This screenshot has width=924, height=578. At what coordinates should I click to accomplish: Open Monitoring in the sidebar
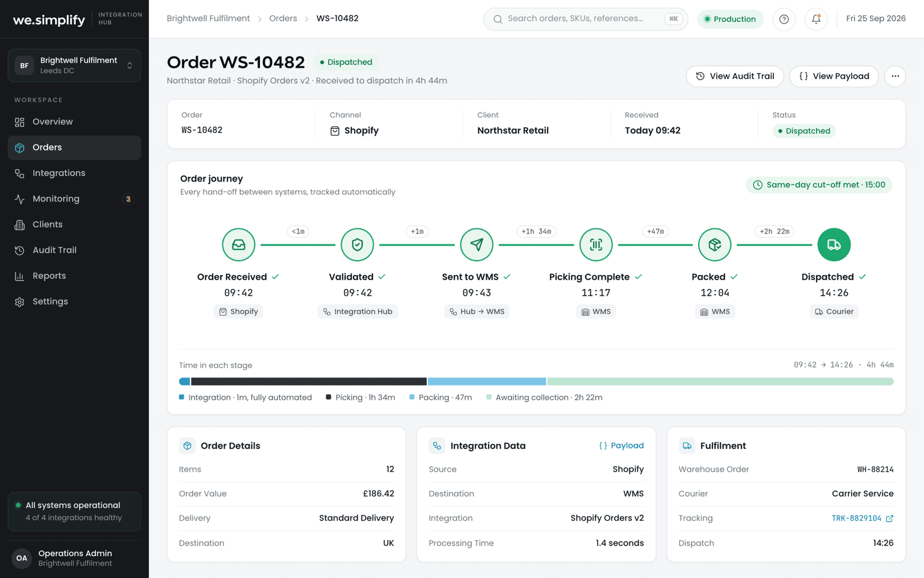click(74, 199)
